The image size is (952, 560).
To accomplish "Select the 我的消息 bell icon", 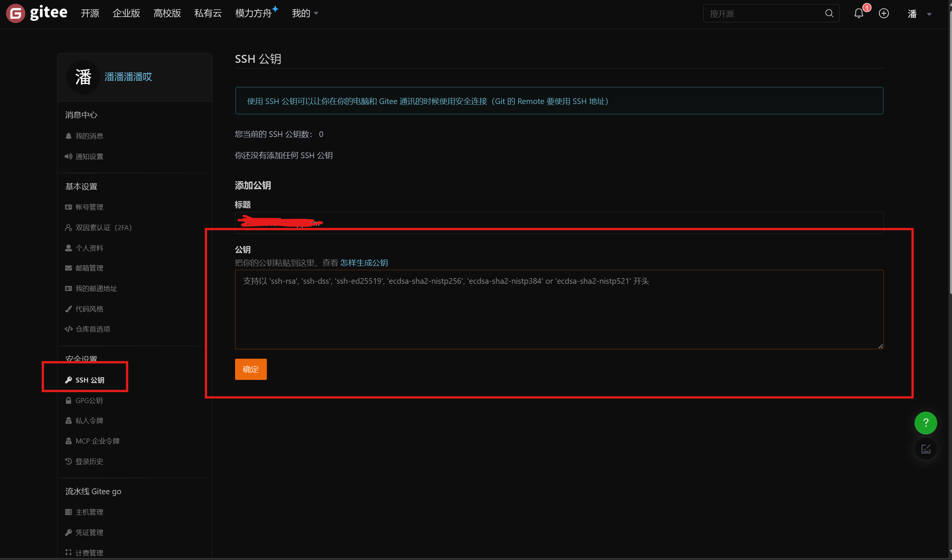I will pyautogui.click(x=69, y=136).
